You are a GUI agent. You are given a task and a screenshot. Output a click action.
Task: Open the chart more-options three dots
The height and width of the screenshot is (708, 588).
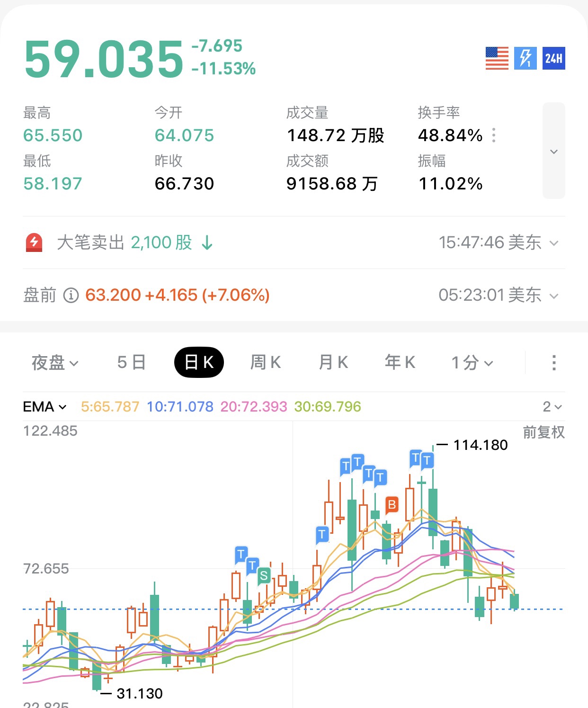[553, 363]
